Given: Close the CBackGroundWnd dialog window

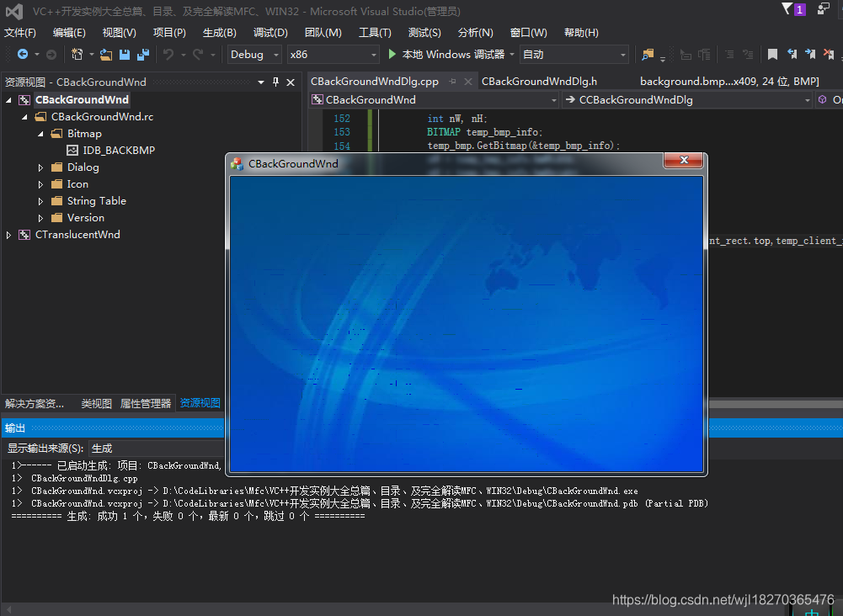Looking at the screenshot, I should (684, 160).
